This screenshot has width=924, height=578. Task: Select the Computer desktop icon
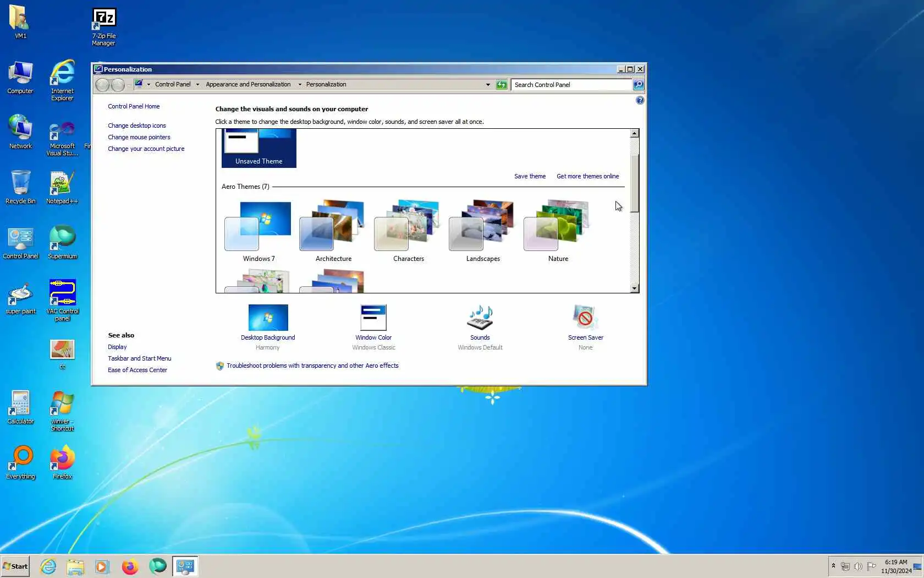(20, 78)
